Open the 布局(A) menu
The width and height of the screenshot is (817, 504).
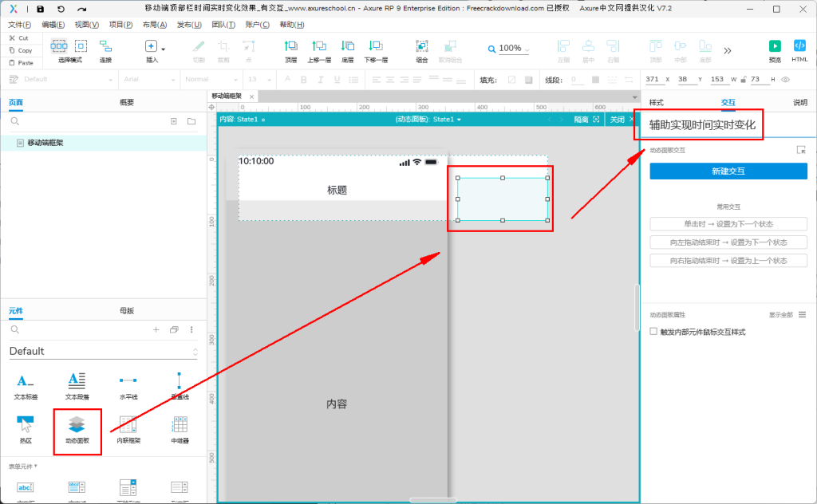pos(155,25)
